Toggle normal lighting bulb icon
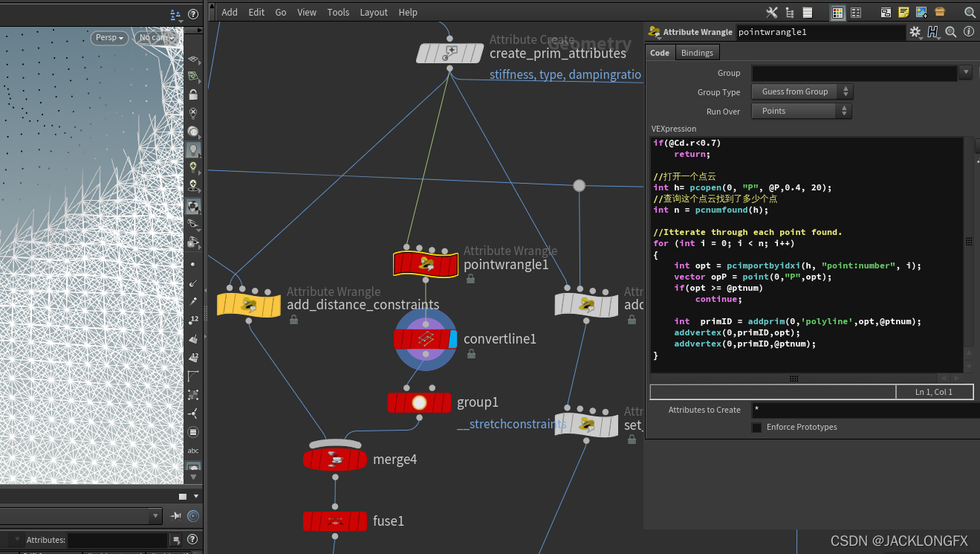Image resolution: width=980 pixels, height=554 pixels. [193, 149]
